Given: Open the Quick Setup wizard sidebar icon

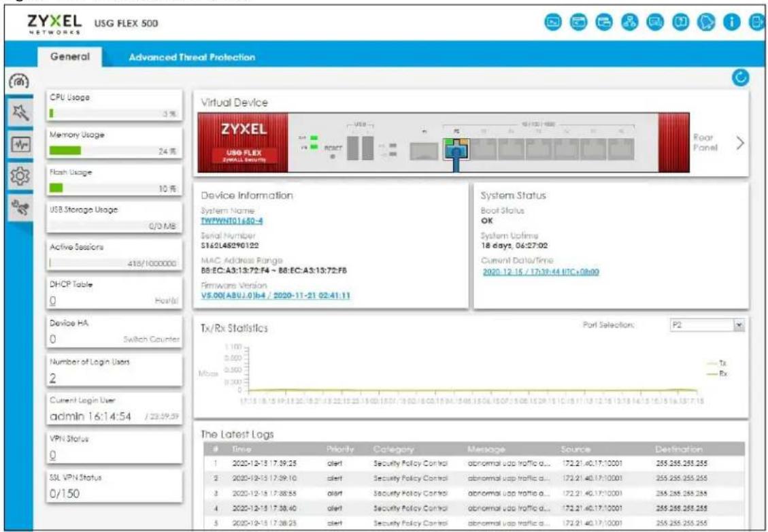Looking at the screenshot, I should pos(19,114).
